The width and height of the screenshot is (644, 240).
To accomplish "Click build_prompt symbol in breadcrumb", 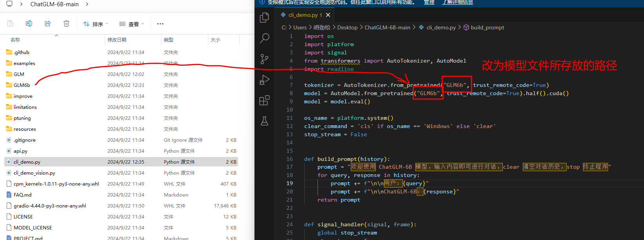I will (x=487, y=27).
